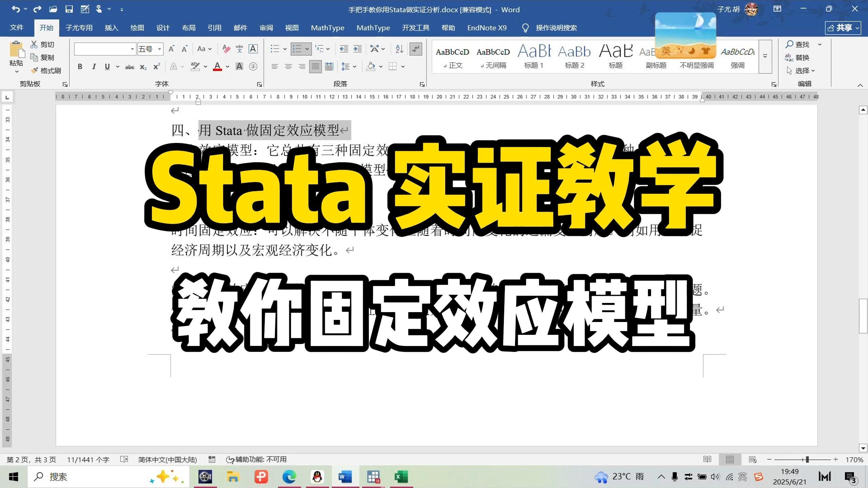The image size is (868, 488).
Task: Click the 共享 (Share) button
Action: (843, 28)
